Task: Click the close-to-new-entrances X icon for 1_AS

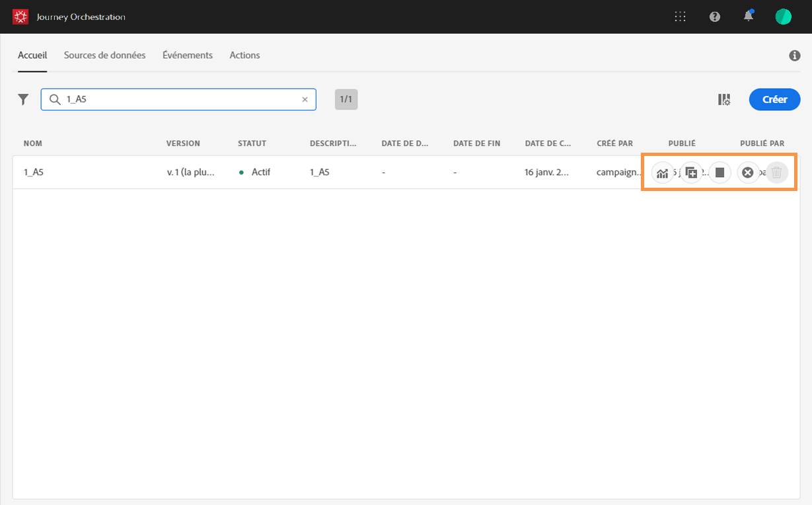Action: (748, 173)
